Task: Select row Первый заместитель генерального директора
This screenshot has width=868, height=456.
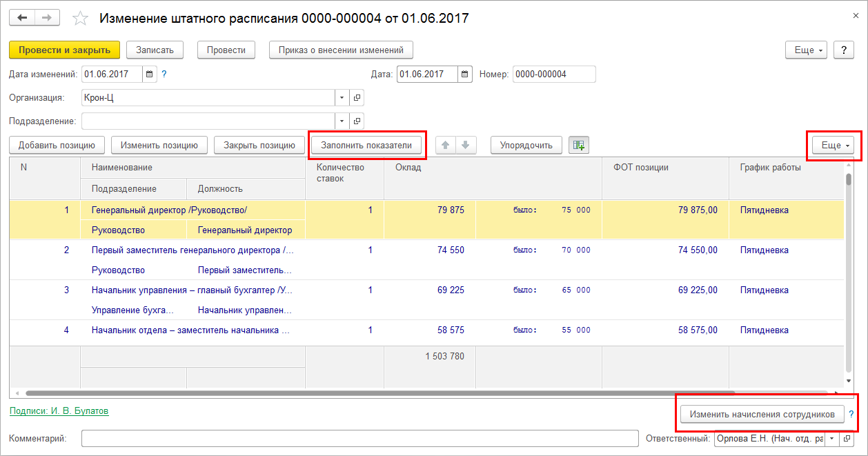Action: (426, 259)
